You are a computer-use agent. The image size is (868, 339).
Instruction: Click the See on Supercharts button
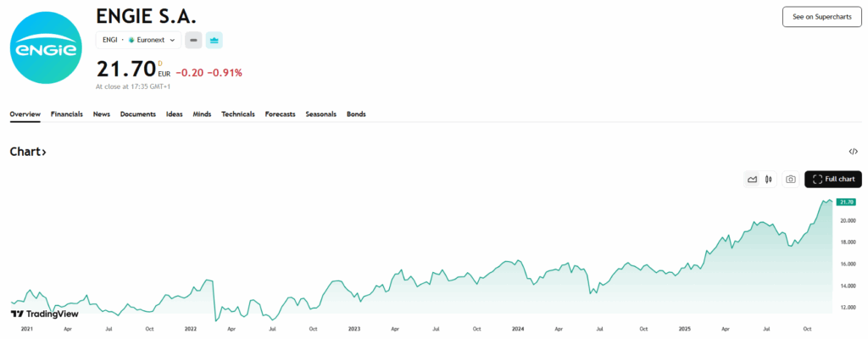coord(821,17)
